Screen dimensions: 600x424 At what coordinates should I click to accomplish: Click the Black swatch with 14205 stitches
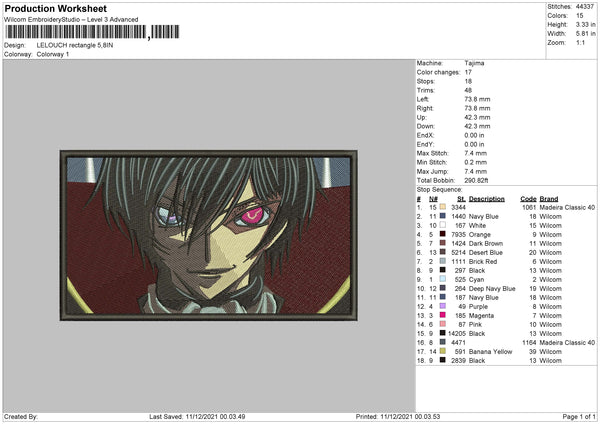443,333
